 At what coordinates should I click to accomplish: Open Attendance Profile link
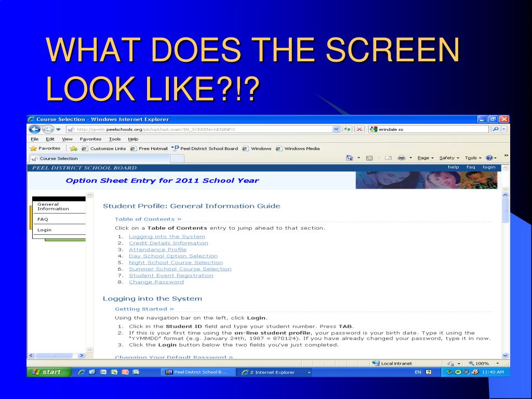[157, 249]
